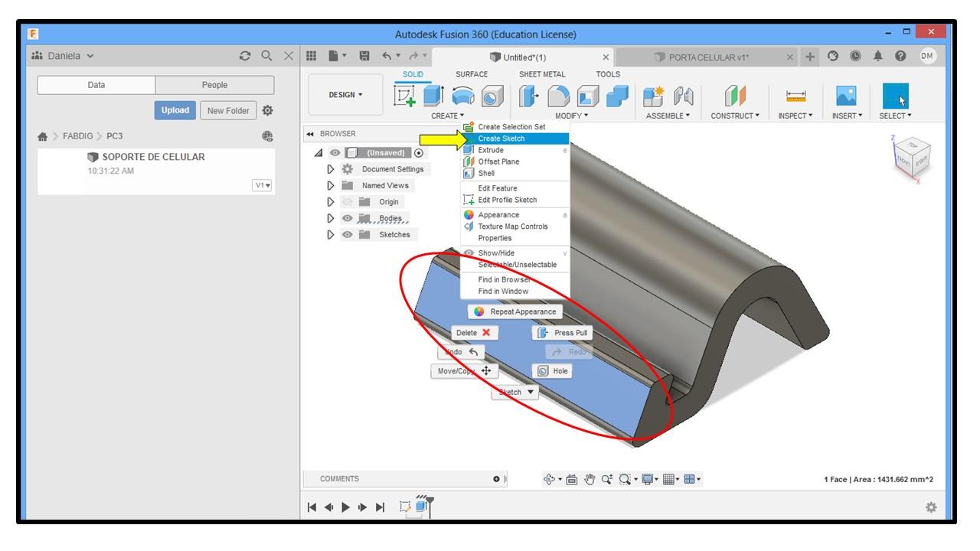Pick the Revolve tool in the toolbar
980x551 pixels.
[462, 96]
